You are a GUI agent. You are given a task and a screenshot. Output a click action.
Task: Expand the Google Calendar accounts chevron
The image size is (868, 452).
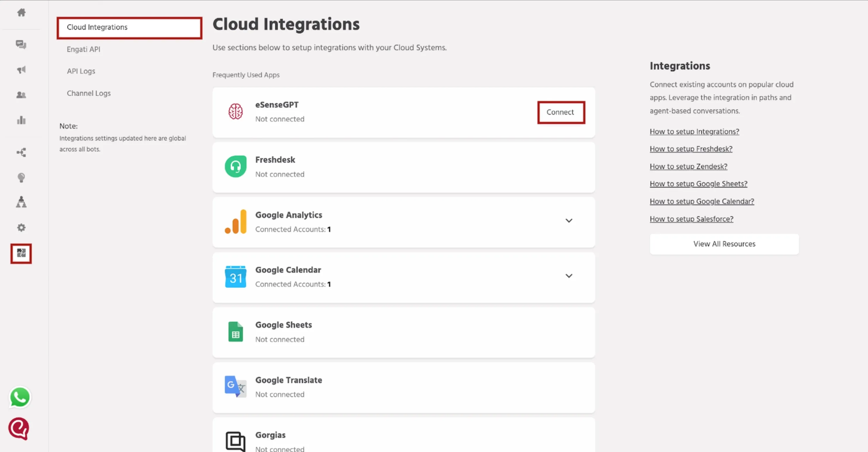click(569, 276)
